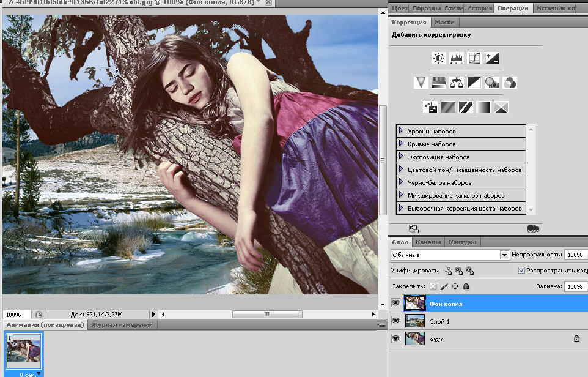Viewport: 588px width, 377px height.
Task: Switch to the Каналы tab
Action: [x=428, y=242]
